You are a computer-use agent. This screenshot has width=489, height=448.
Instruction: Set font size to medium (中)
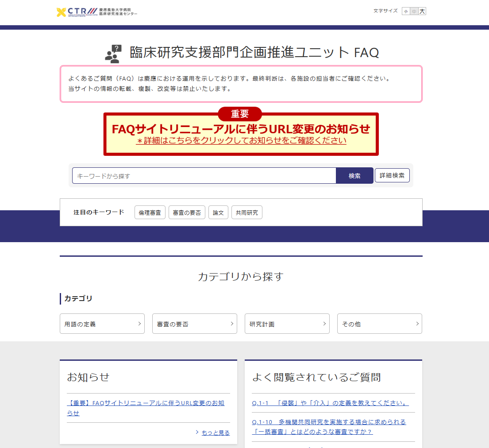(x=414, y=11)
